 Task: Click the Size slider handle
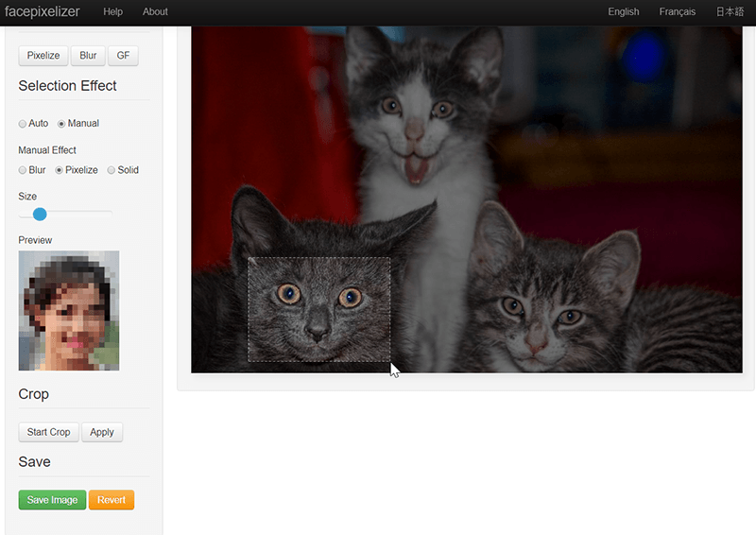click(40, 215)
